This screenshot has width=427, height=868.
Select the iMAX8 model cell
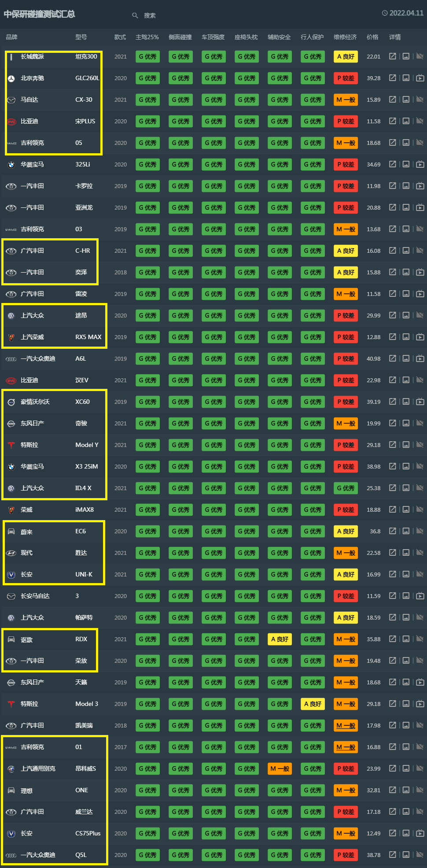pyautogui.click(x=85, y=510)
